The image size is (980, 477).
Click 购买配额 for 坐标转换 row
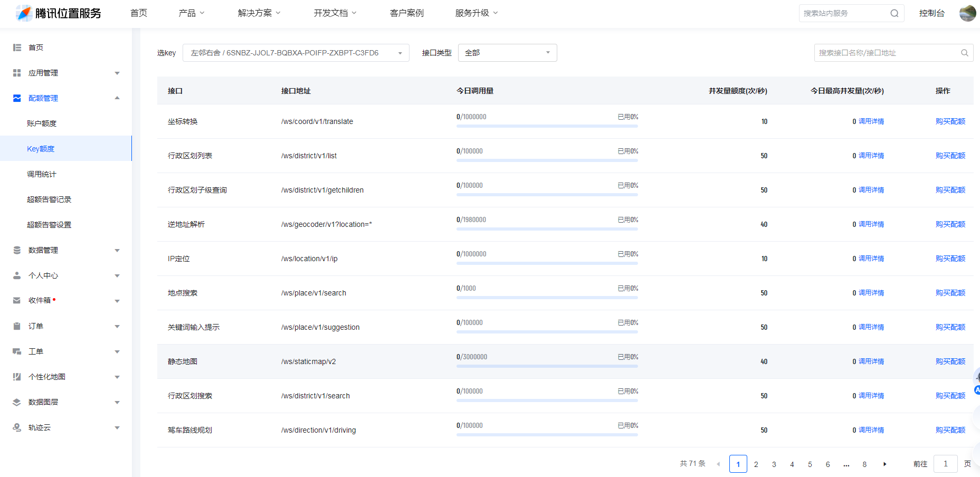[950, 121]
